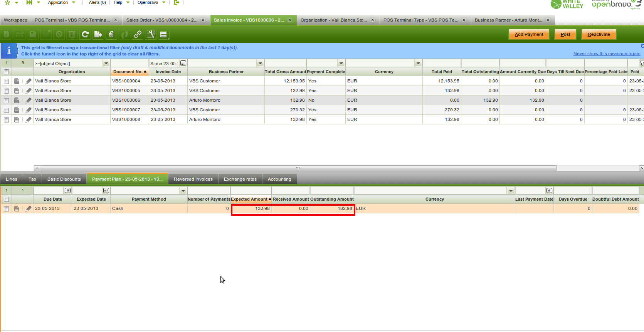Open edit pencil for invoice VBS1000004
The width and height of the screenshot is (644, 332).
coord(29,81)
